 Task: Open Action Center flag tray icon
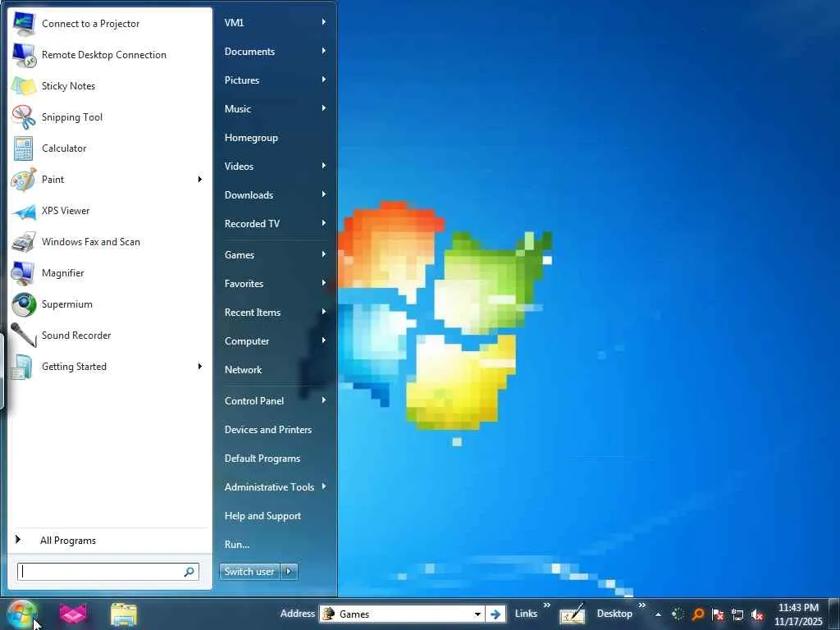[x=718, y=614]
